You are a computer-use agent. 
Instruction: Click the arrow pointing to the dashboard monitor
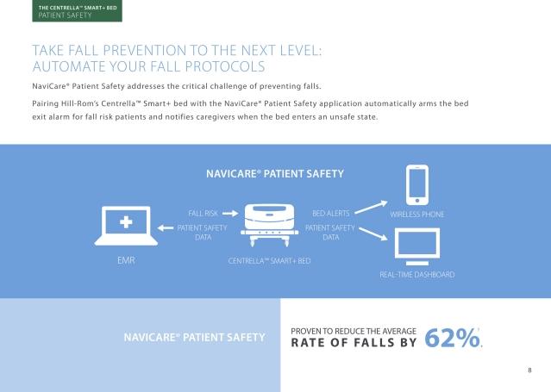[x=373, y=234]
